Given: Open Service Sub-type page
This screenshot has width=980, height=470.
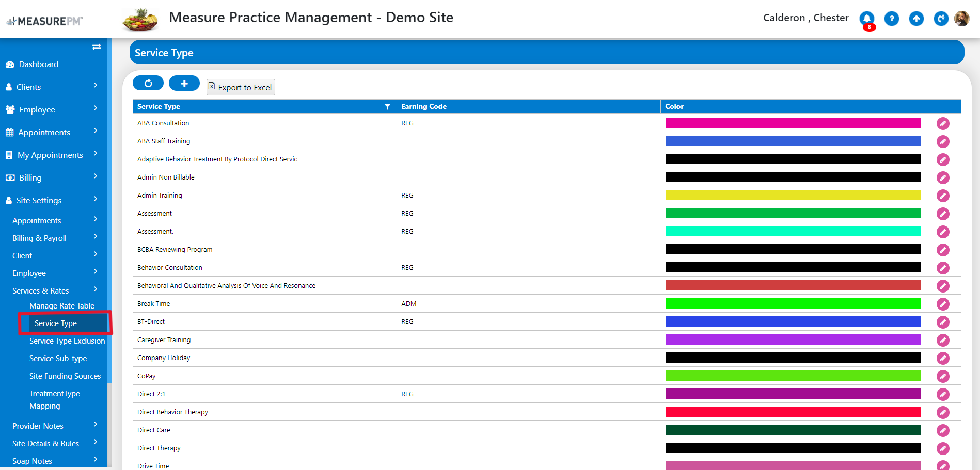Looking at the screenshot, I should tap(58, 358).
